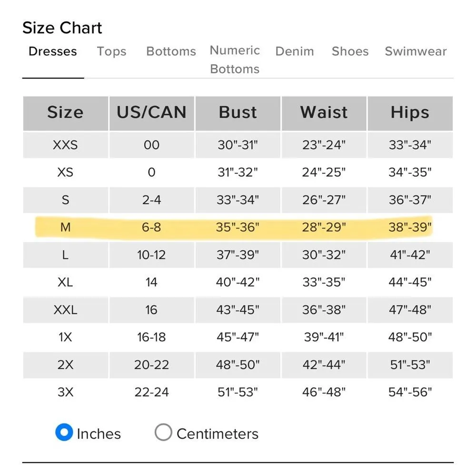Click the L waist measurement 30"-32"
476x476 pixels.
324,255
